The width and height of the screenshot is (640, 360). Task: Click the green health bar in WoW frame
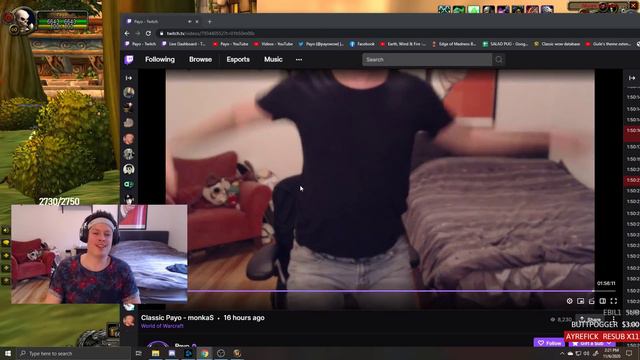[62, 22]
